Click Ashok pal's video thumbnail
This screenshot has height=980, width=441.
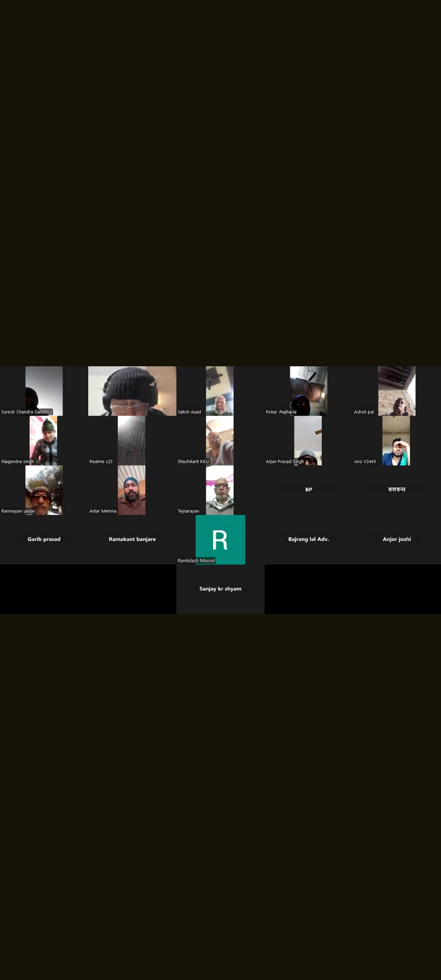coord(396,391)
